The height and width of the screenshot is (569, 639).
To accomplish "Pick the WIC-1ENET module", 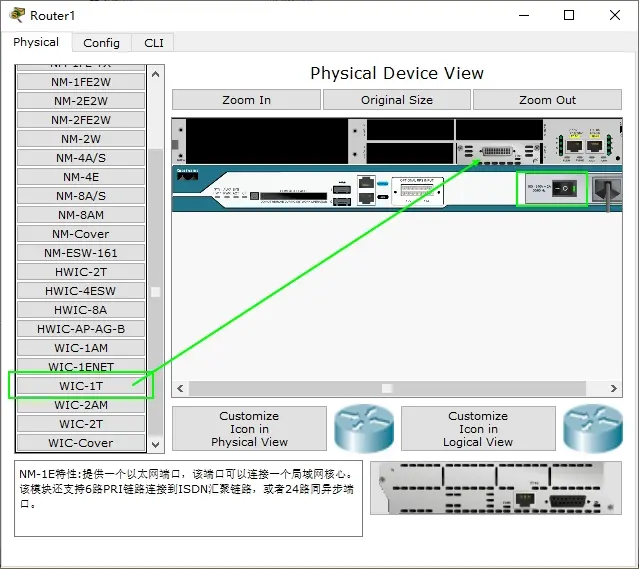I will click(x=81, y=367).
